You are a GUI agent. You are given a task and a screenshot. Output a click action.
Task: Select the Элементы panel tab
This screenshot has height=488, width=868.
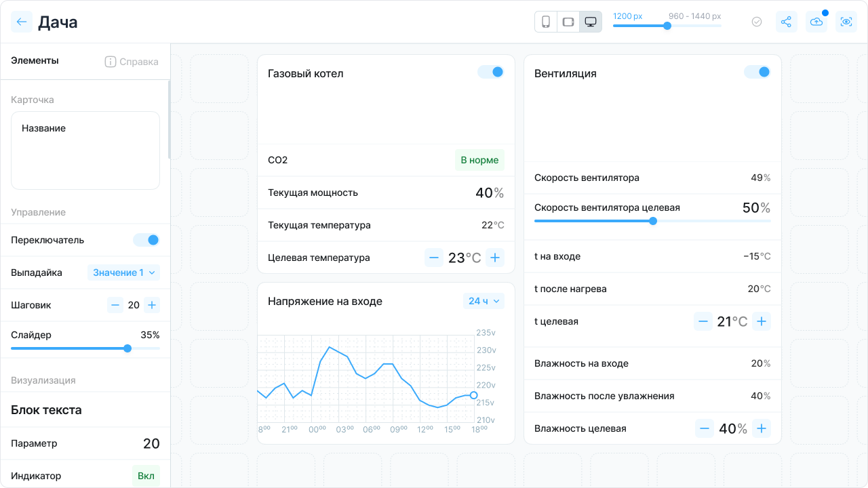coord(35,60)
